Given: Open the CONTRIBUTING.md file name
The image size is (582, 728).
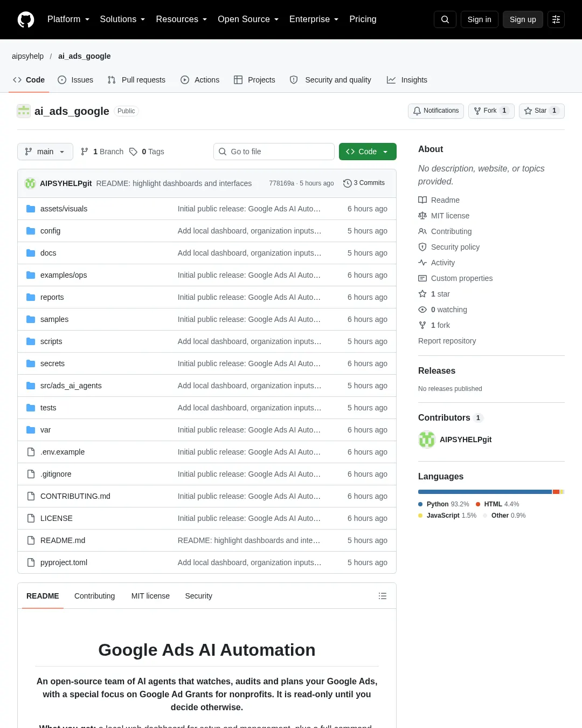Looking at the screenshot, I should click(x=75, y=496).
